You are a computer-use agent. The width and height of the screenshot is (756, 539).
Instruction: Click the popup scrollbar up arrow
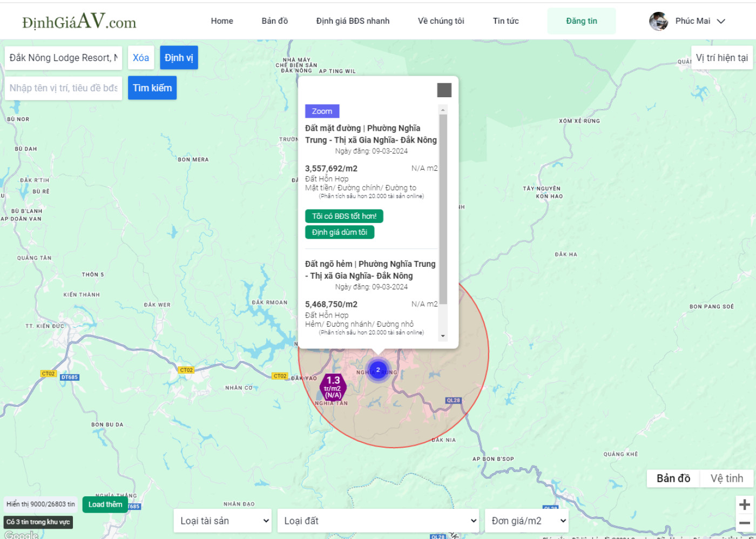[x=443, y=110]
